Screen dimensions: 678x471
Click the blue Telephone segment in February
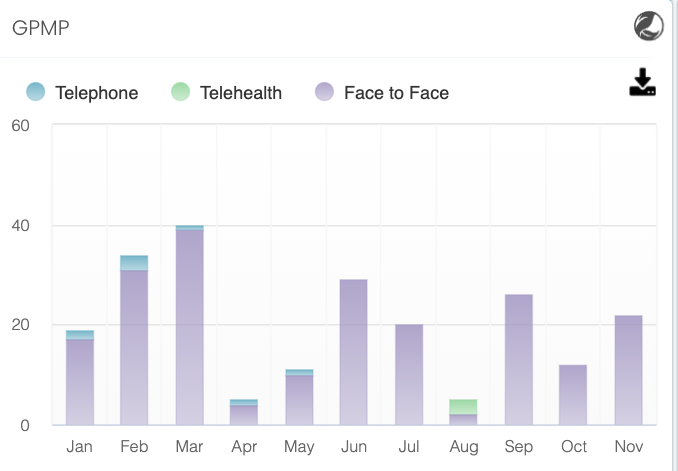point(134,263)
